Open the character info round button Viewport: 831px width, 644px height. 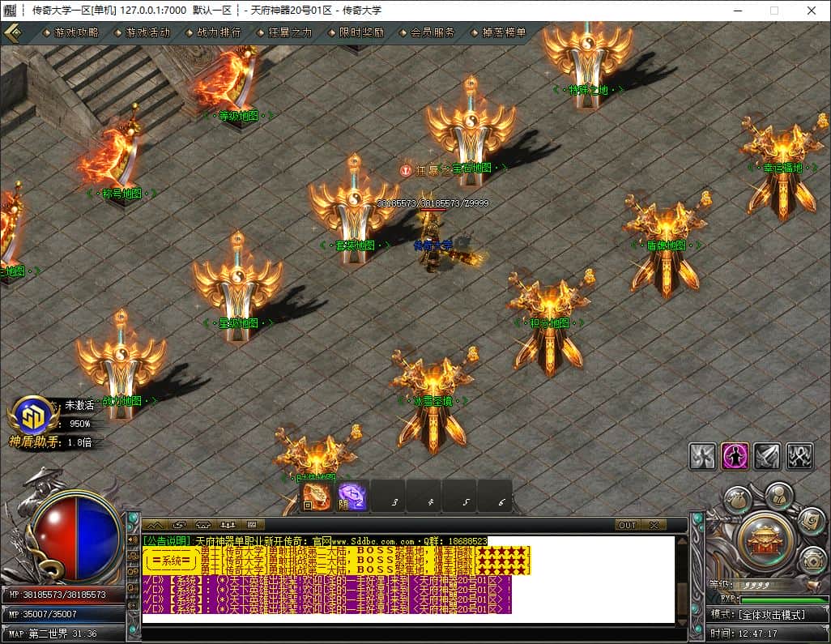[778, 496]
